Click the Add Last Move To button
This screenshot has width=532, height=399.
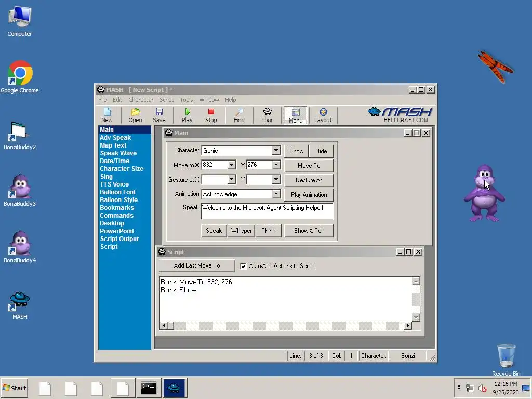pyautogui.click(x=197, y=265)
